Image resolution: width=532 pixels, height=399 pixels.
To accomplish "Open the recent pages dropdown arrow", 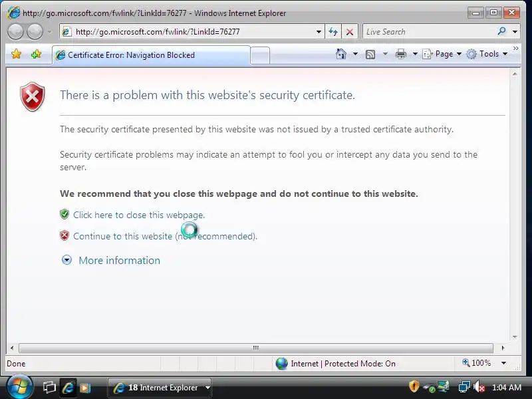I will pyautogui.click(x=50, y=32).
